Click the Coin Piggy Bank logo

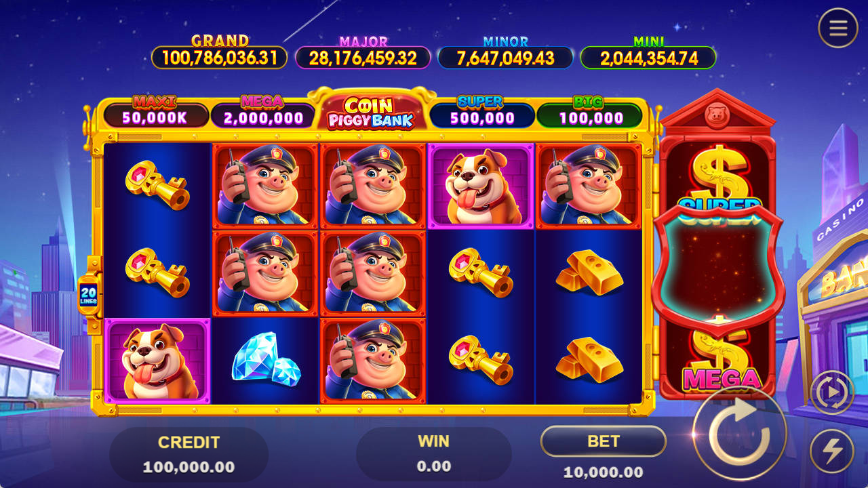372,111
